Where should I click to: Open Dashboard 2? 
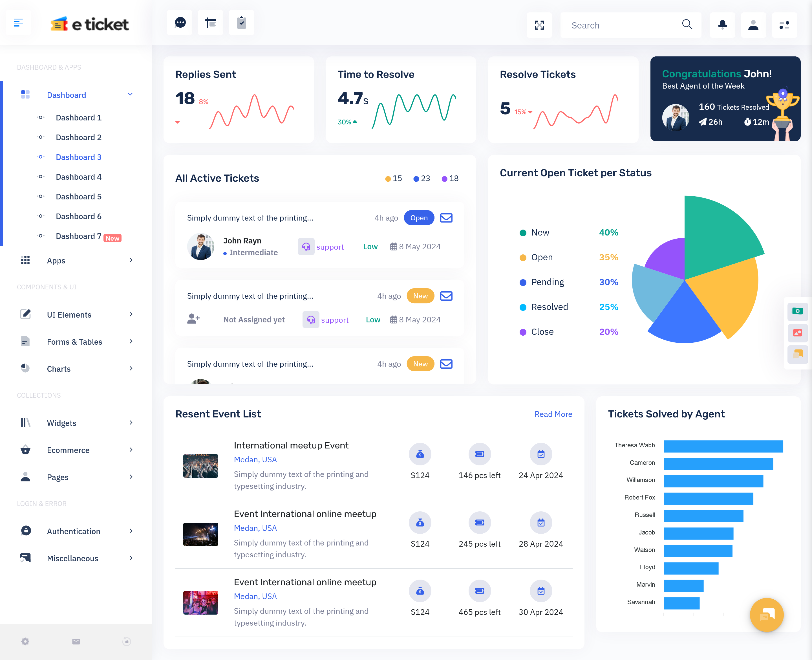[79, 137]
